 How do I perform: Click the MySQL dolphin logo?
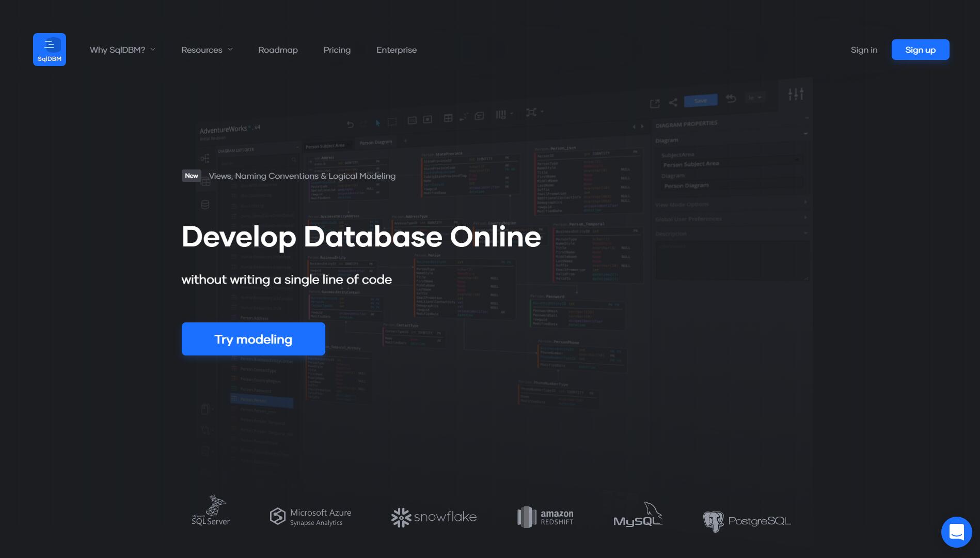tap(638, 515)
